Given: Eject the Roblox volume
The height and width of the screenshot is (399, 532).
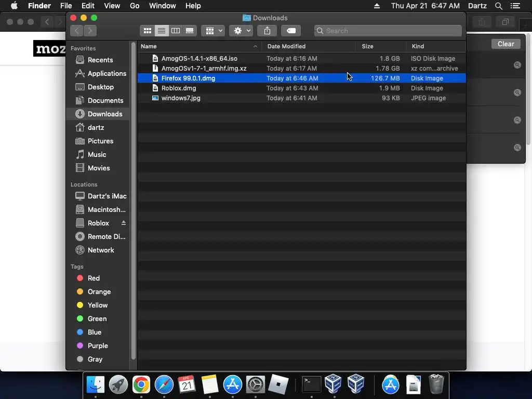Looking at the screenshot, I should (x=124, y=223).
